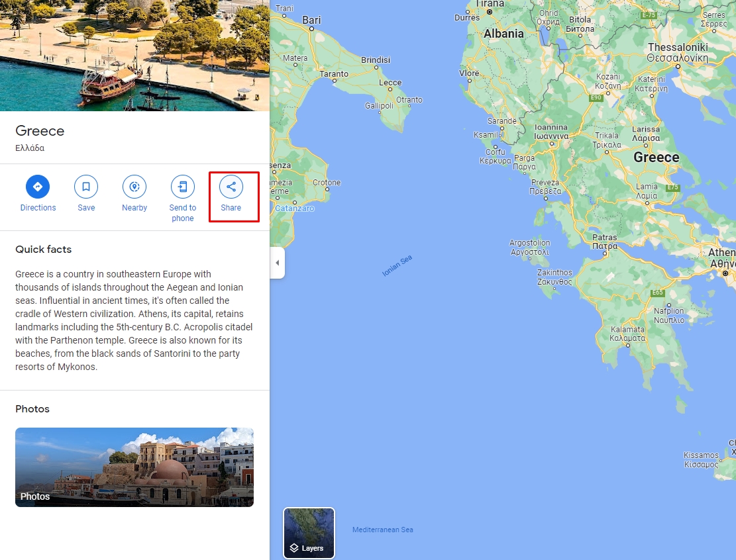Viewport: 736px width, 560px height.
Task: Click the Lamia label on map
Action: point(647,191)
